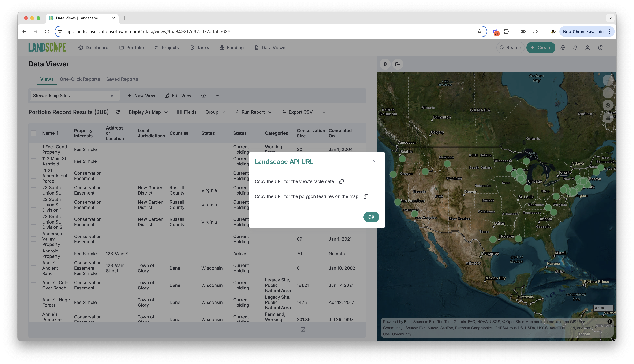Select the 1 Feel-Good Property checkbox
Viewport: 634px width, 364px height.
tap(34, 150)
